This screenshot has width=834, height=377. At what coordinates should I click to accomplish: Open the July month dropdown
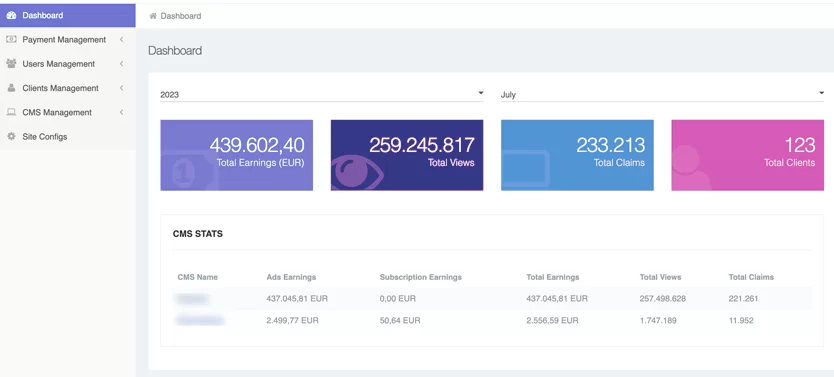click(x=662, y=95)
